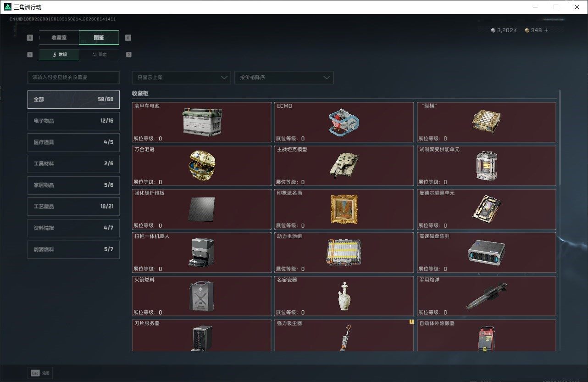Open the 只显示上架 filter dropdown

tap(181, 78)
